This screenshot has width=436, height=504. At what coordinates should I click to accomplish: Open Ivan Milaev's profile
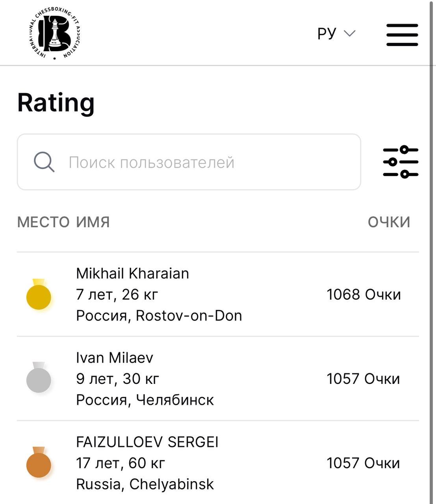[115, 358]
